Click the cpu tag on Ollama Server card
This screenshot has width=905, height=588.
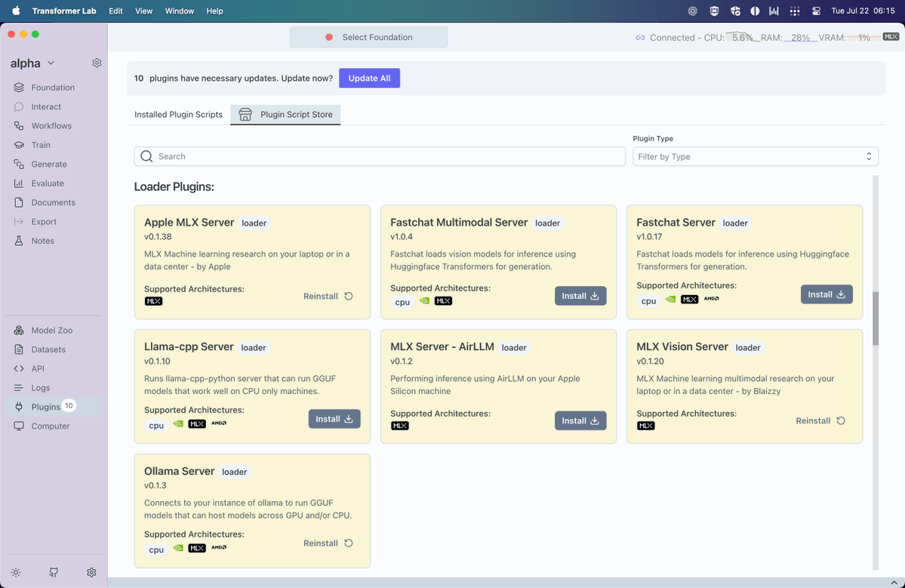coord(156,550)
